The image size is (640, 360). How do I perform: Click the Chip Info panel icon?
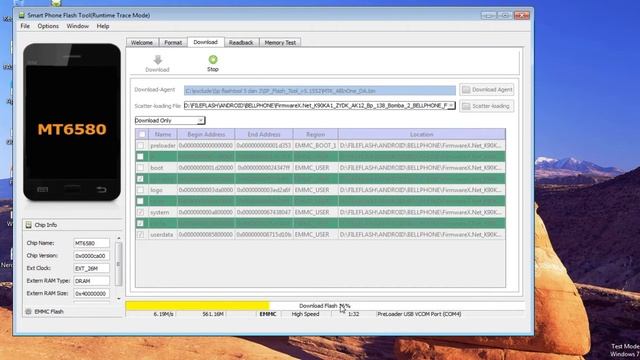point(29,225)
